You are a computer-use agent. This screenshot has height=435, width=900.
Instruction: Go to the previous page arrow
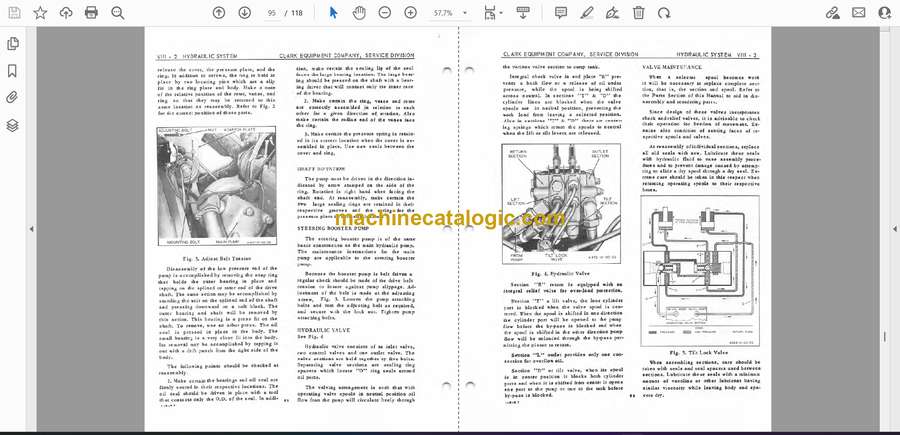219,13
